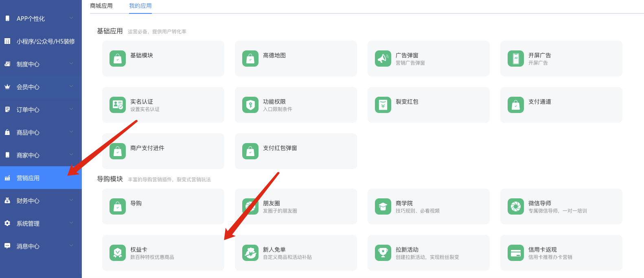
Task: Click the 基础应用 section heading
Action: coord(110,31)
